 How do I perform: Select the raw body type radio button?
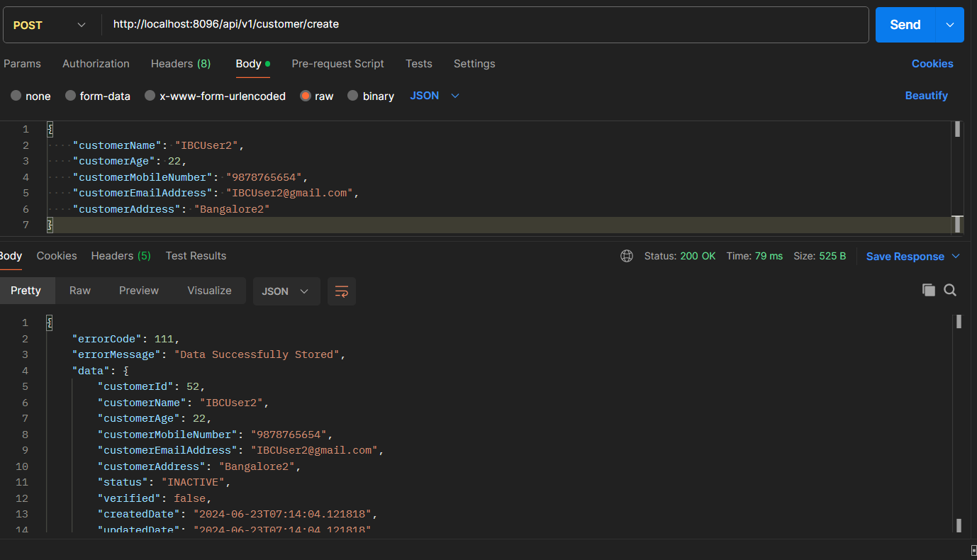[306, 96]
